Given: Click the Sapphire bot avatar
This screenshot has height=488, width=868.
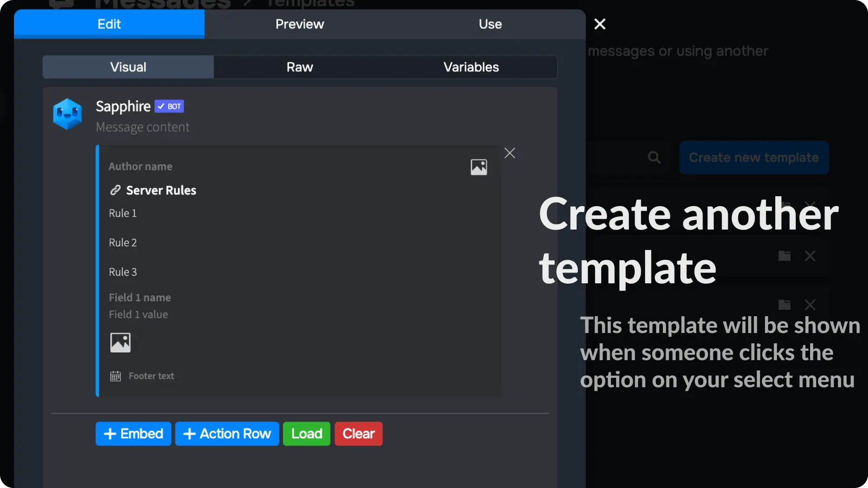Looking at the screenshot, I should (67, 114).
